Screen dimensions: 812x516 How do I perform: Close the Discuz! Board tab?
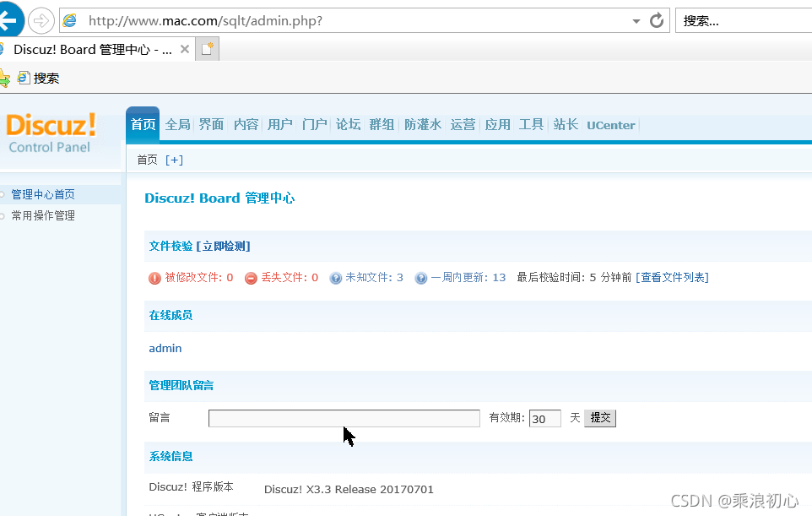pyautogui.click(x=184, y=49)
